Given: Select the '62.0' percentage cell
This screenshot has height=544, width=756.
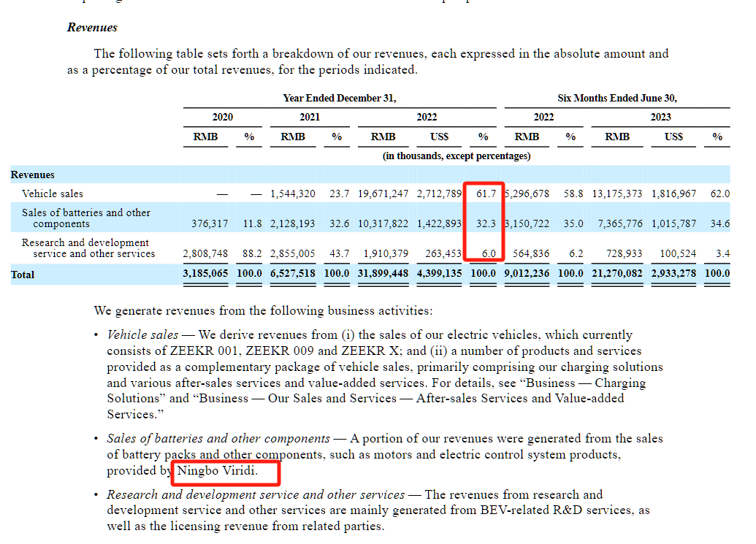Looking at the screenshot, I should coord(719,194).
